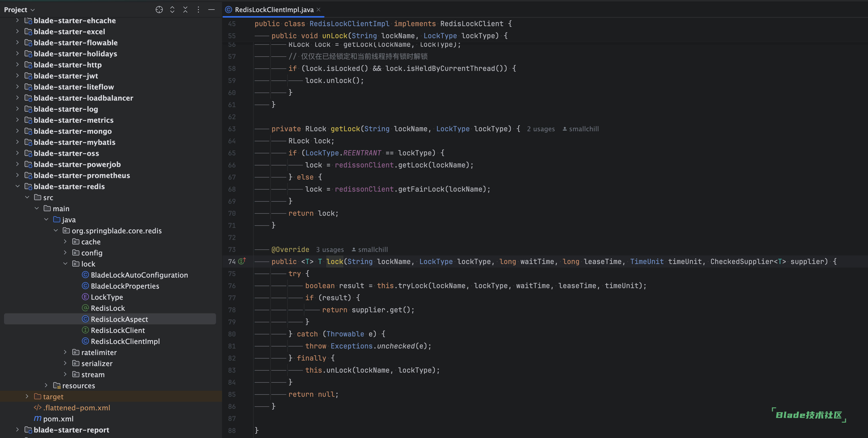Screen dimensions: 868x438
Task: Select blade-starter-oss in the tree
Action: pyautogui.click(x=66, y=153)
